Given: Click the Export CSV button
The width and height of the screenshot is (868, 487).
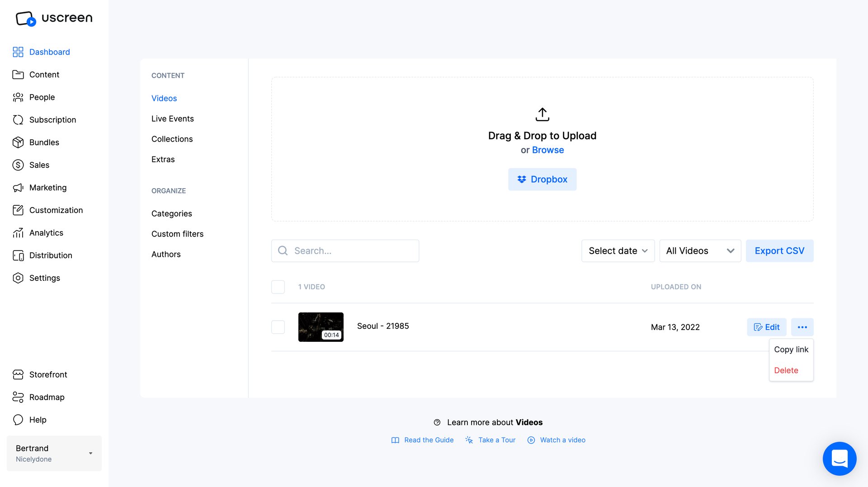Looking at the screenshot, I should coord(779,251).
